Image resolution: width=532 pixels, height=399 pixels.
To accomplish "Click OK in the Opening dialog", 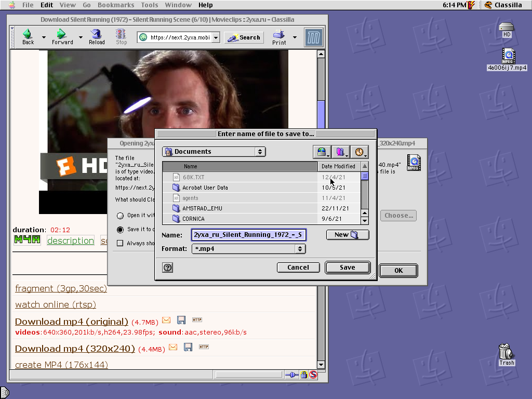I will (x=398, y=270).
